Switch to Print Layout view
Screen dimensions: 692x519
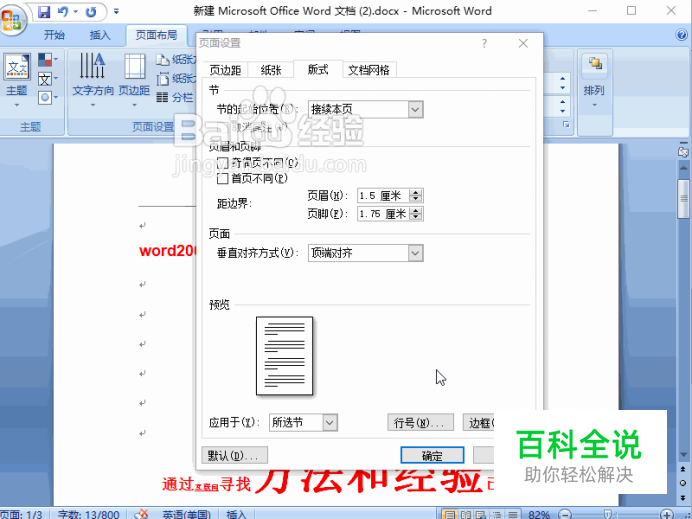449,514
